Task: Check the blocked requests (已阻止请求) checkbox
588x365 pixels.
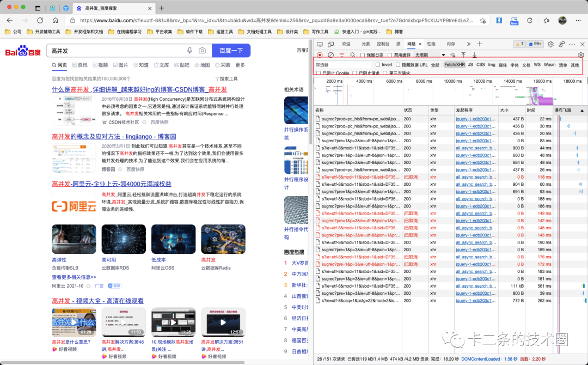Action: [355, 73]
